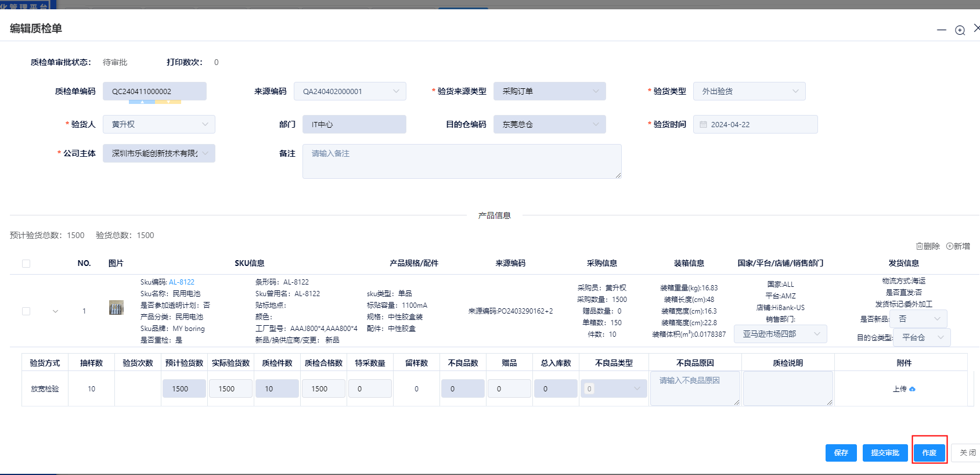Click the minimize dash icon in dialog header
Image resolution: width=980 pixels, height=475 pixels.
pyautogui.click(x=941, y=30)
